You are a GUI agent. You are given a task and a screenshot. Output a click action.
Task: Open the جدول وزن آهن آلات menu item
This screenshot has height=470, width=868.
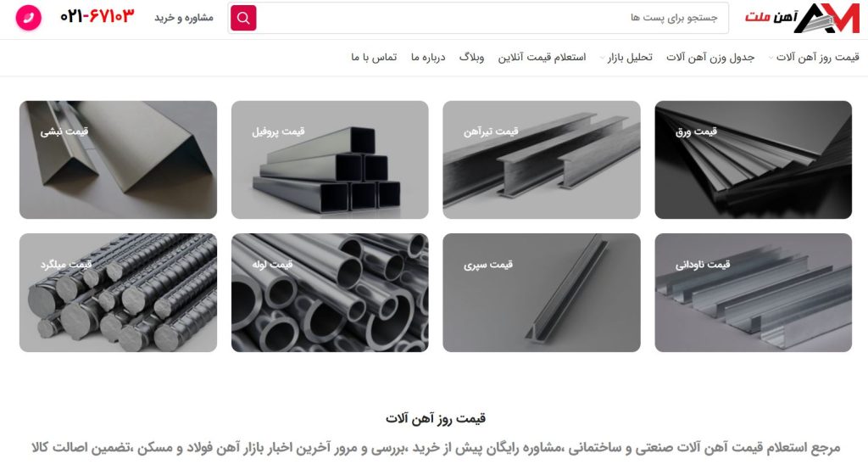[x=710, y=57]
